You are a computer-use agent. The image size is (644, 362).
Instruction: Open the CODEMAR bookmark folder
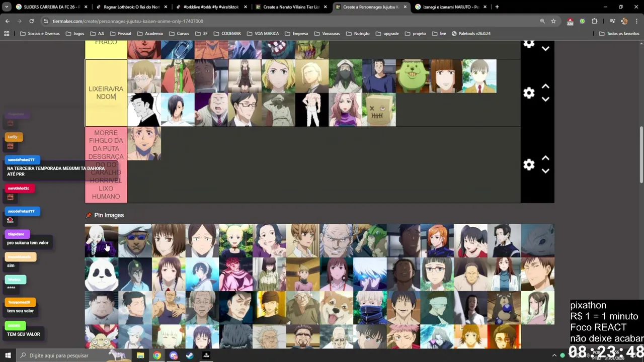click(227, 33)
